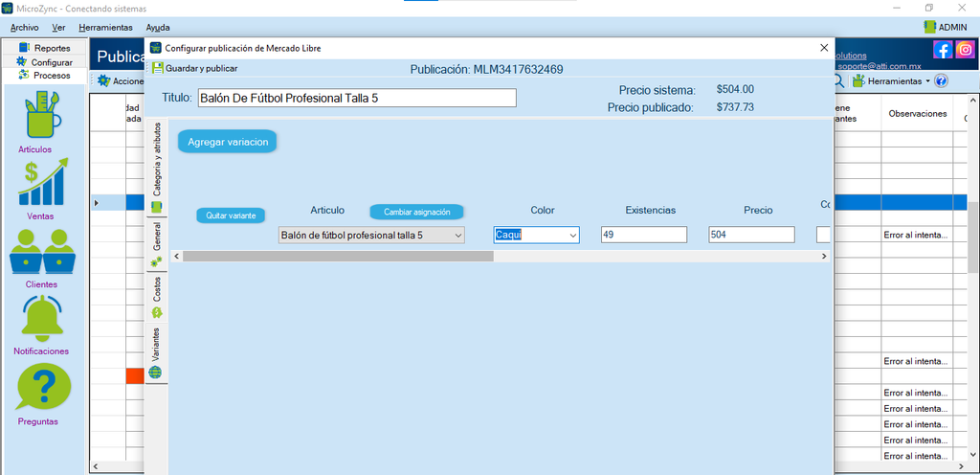Image resolution: width=980 pixels, height=475 pixels.
Task: Select the Procesos tab
Action: pyautogui.click(x=45, y=76)
